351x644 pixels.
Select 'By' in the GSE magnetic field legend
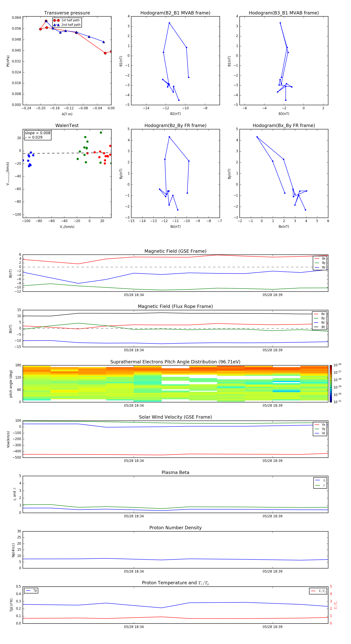(x=320, y=263)
